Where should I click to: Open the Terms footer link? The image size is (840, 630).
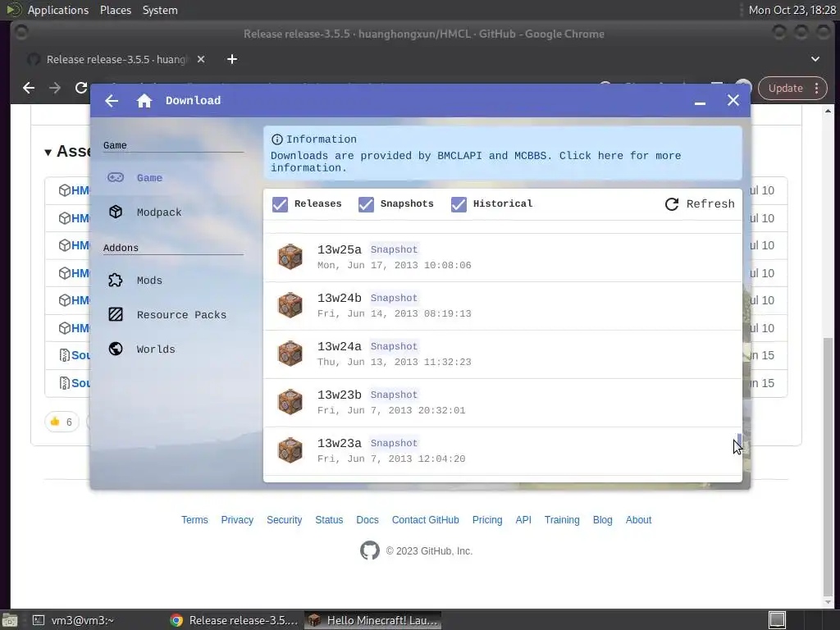(194, 519)
